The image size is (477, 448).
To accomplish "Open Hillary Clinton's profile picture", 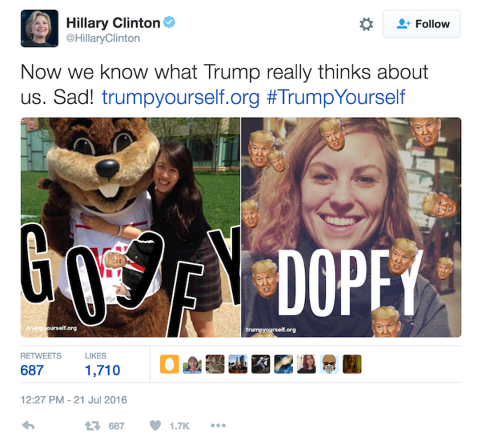I will 39,28.
